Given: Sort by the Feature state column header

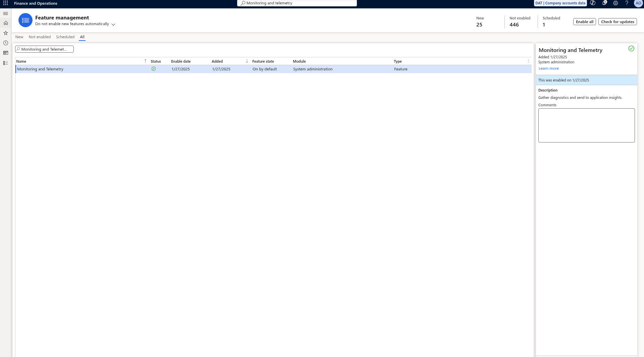Looking at the screenshot, I should (x=263, y=61).
